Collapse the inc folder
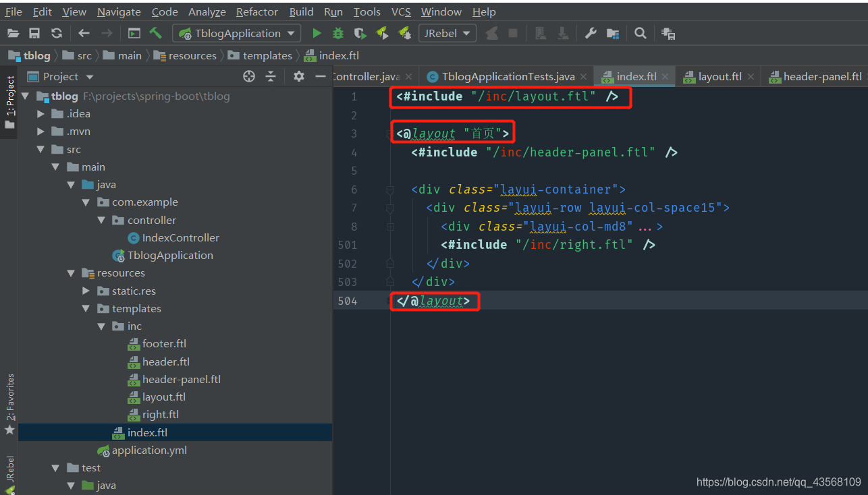 pyautogui.click(x=101, y=326)
